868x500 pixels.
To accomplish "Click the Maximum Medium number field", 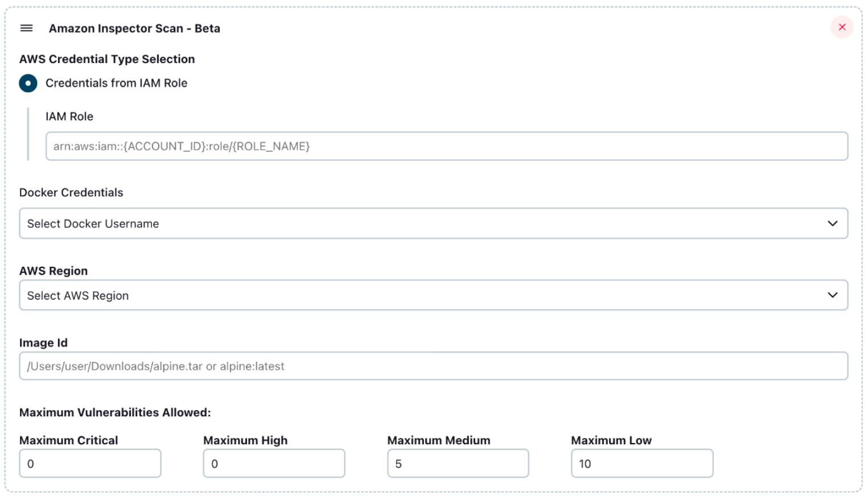I will click(x=457, y=463).
